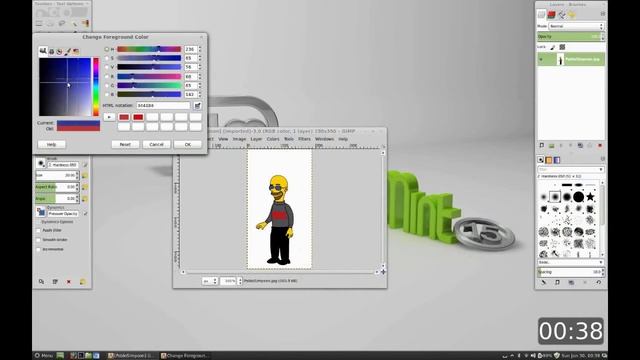Click the Old color red swatch
This screenshot has width=640, height=360.
pyautogui.click(x=78, y=129)
